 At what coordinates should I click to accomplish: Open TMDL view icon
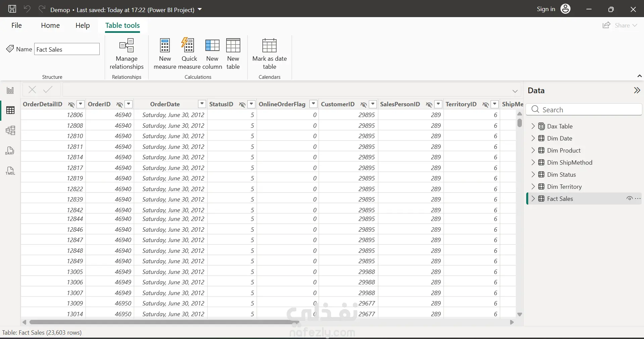pyautogui.click(x=10, y=171)
